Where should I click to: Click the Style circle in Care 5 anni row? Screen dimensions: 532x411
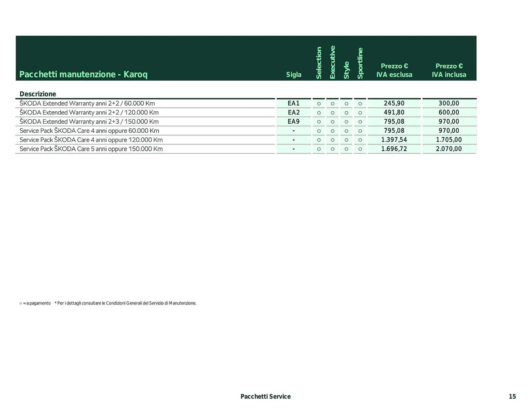[346, 149]
